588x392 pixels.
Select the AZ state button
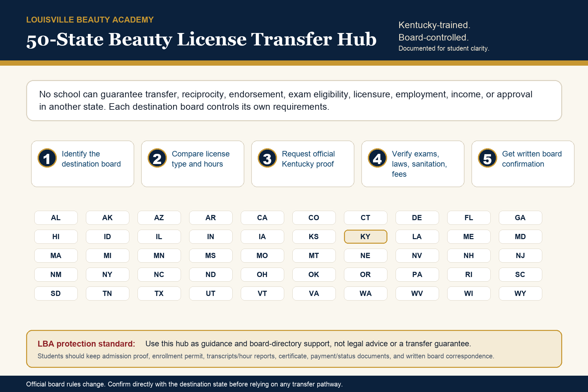[x=159, y=218]
